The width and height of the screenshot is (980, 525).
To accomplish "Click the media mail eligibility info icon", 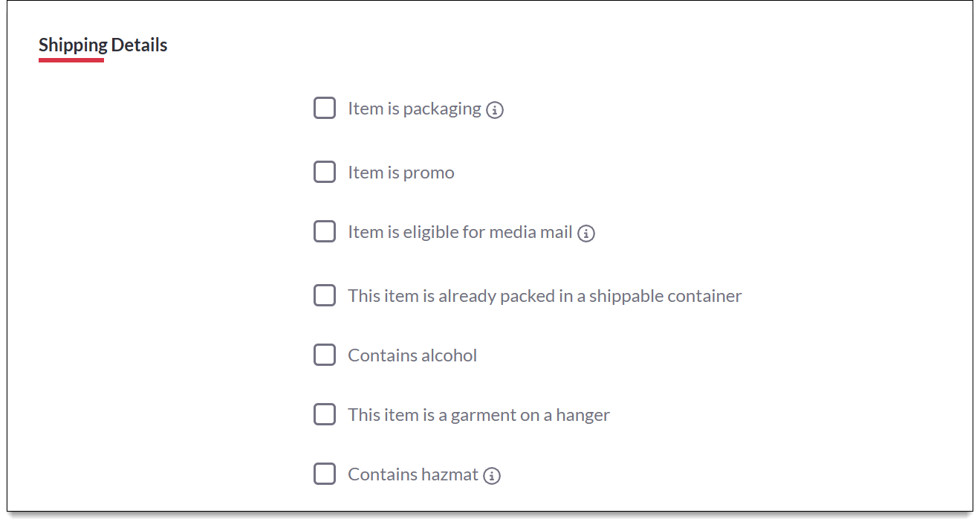I will pyautogui.click(x=586, y=233).
